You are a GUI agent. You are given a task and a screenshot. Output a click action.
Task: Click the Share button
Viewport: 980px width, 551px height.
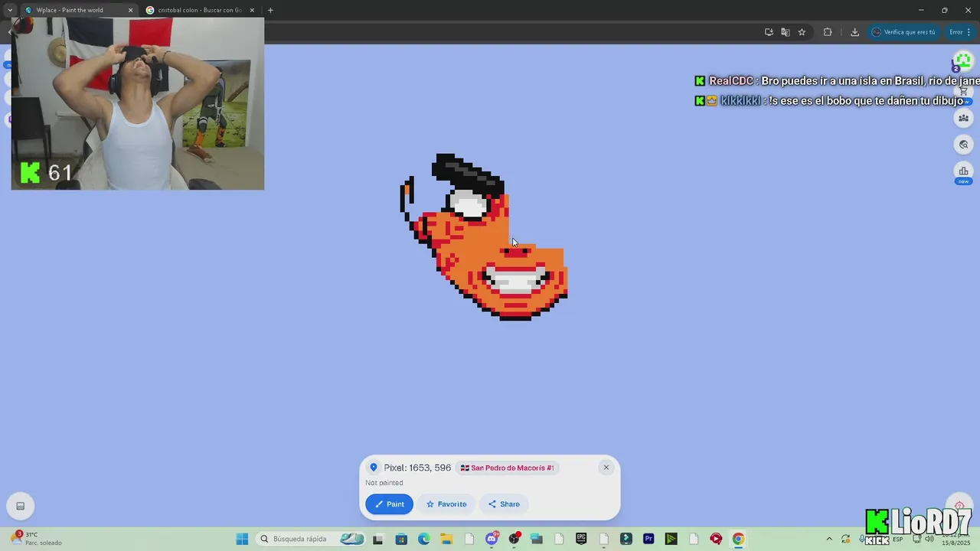point(504,504)
